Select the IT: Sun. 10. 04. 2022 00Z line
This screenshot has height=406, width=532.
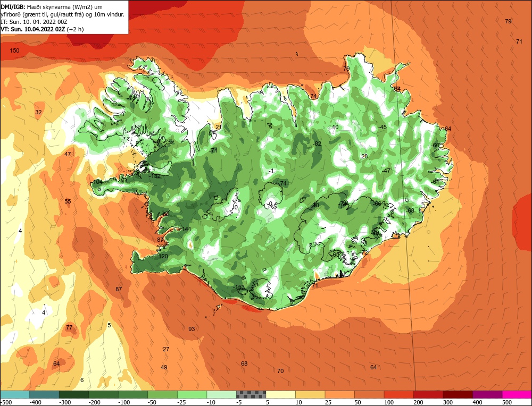click(34, 22)
